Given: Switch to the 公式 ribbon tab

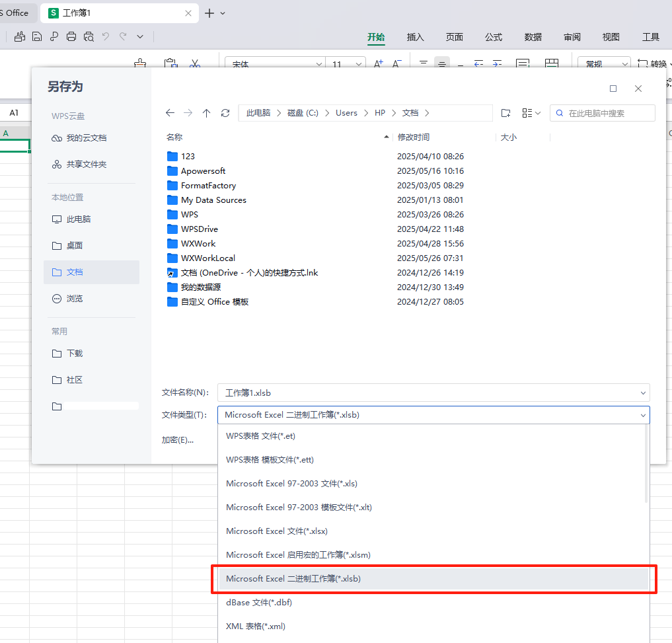Looking at the screenshot, I should pos(494,37).
